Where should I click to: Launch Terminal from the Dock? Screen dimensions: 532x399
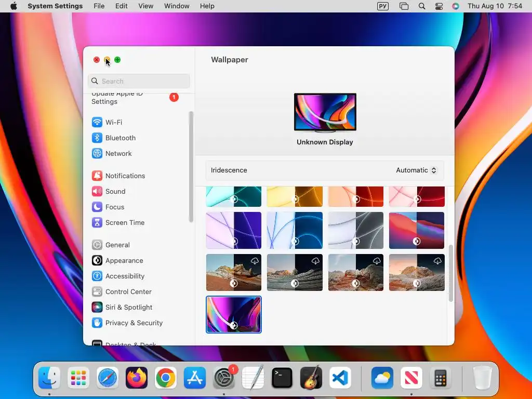click(282, 378)
